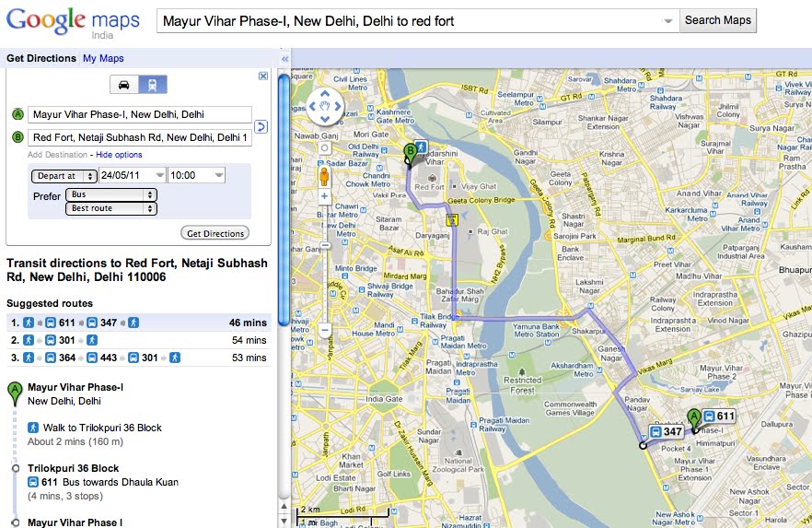Pick up the Street View pegman
Viewport: 812px width, 528px height.
pyautogui.click(x=324, y=177)
